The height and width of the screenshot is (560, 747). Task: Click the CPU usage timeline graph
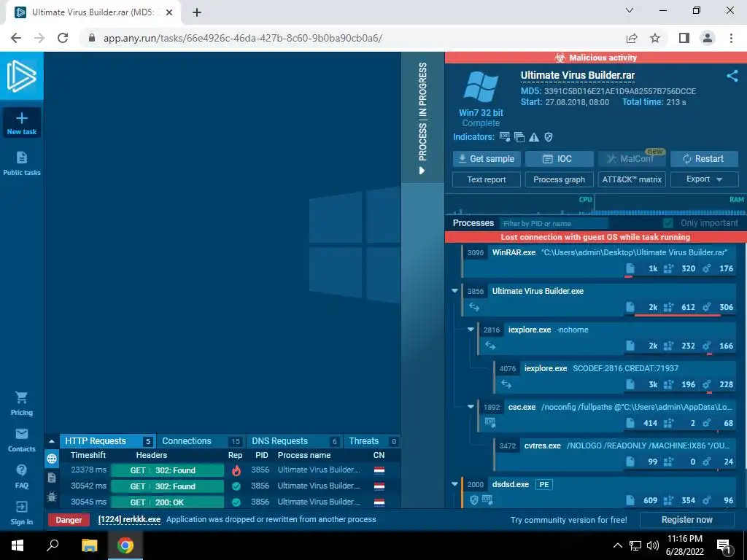(519, 206)
